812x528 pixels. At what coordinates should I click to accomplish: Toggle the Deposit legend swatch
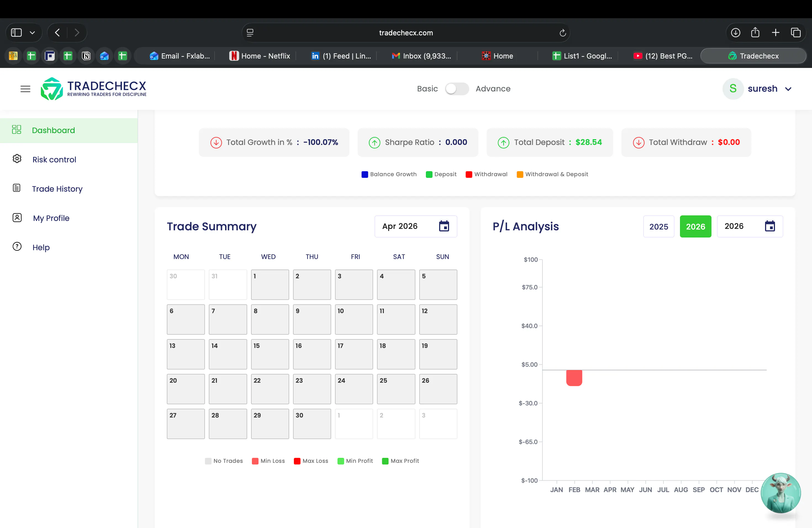(429, 174)
